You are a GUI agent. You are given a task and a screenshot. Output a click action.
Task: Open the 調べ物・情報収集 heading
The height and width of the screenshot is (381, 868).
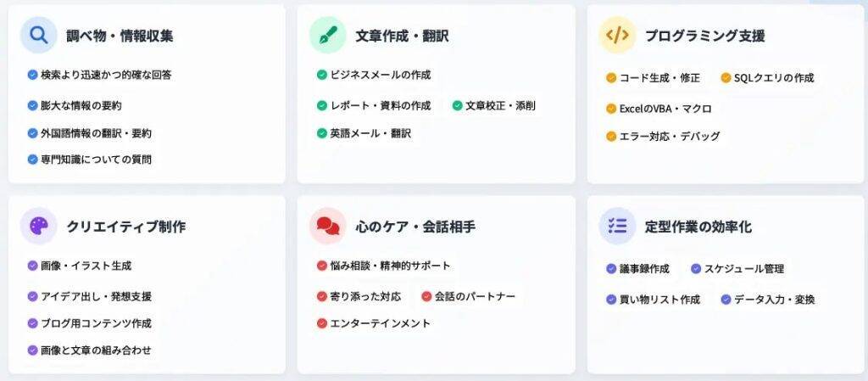120,36
